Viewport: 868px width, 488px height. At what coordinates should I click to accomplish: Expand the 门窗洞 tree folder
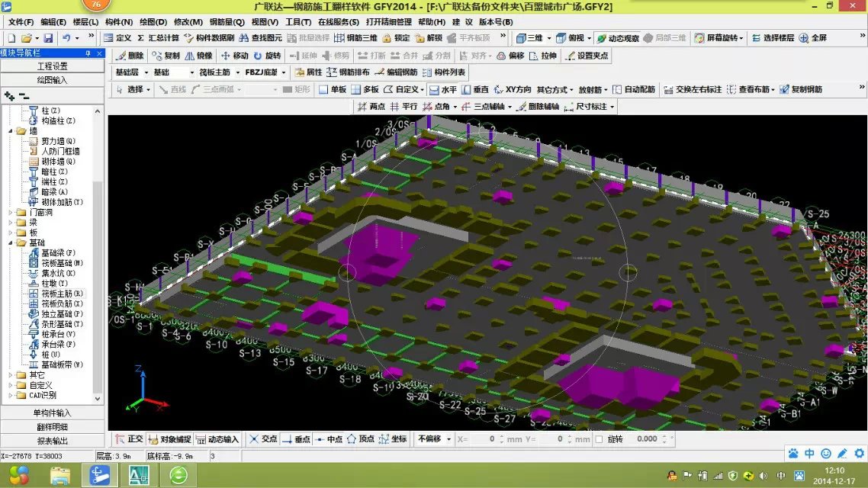coord(11,213)
